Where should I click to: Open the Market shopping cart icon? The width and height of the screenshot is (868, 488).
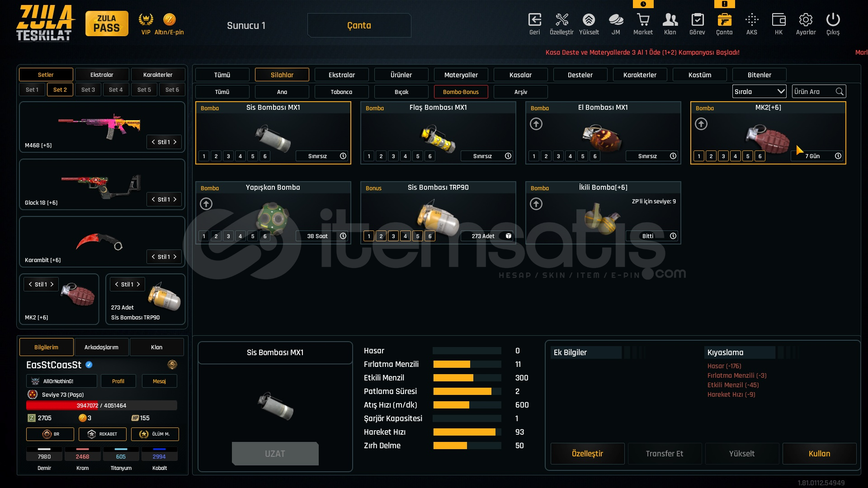(x=642, y=20)
